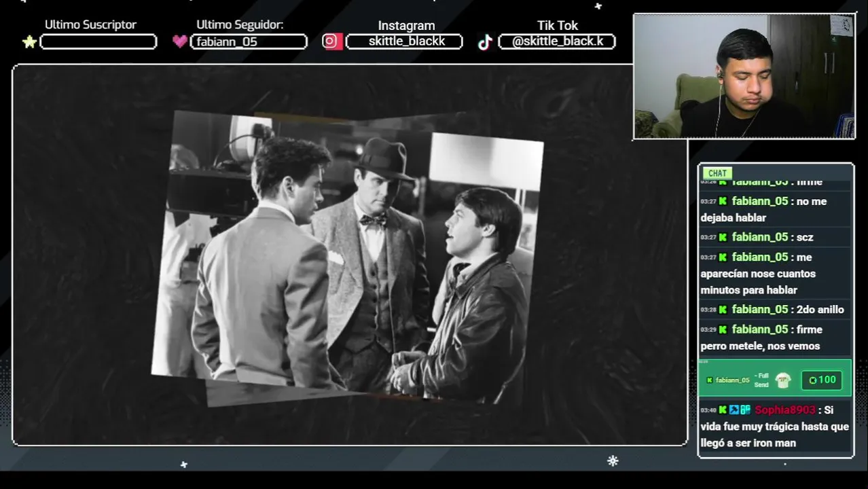Click the Kick badge on the 'no me dejaba hablar' message
The height and width of the screenshot is (489, 868).
[x=723, y=201]
